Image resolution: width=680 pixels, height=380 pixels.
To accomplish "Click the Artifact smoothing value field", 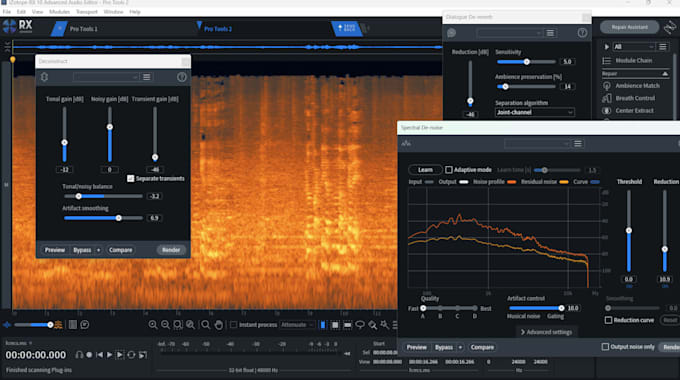I will (x=154, y=218).
